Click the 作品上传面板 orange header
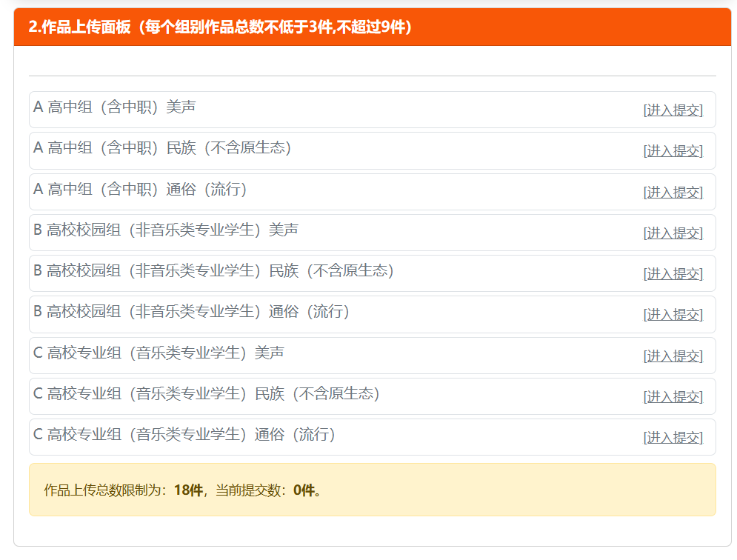 click(373, 27)
